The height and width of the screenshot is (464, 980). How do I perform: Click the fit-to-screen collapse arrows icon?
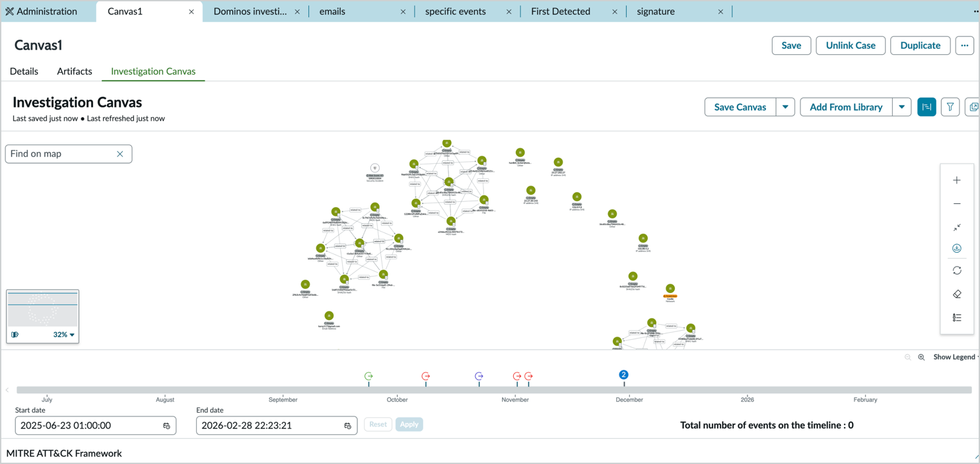[956, 227]
